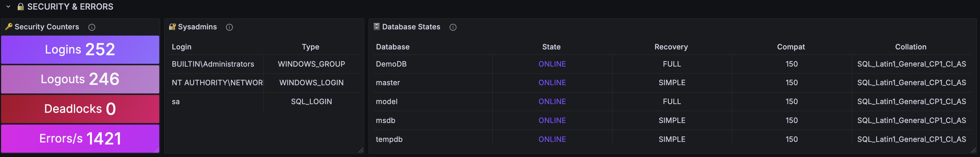Screen dimensions: 980x157
Task: Sort databases by Compat column header
Action: pos(791,47)
